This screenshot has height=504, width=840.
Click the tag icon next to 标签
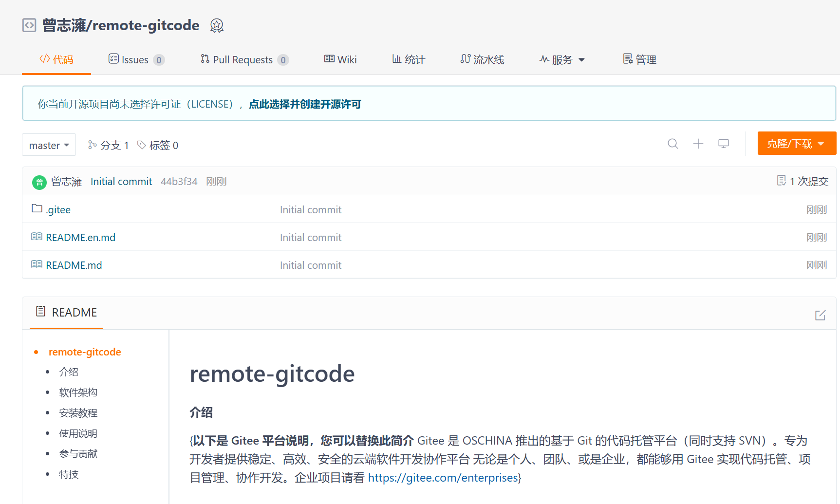tap(142, 145)
